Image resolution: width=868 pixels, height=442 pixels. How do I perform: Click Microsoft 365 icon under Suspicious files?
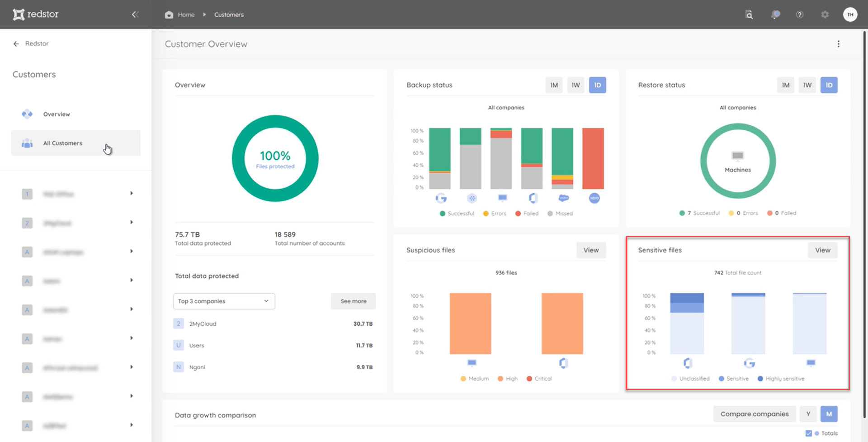pyautogui.click(x=563, y=363)
